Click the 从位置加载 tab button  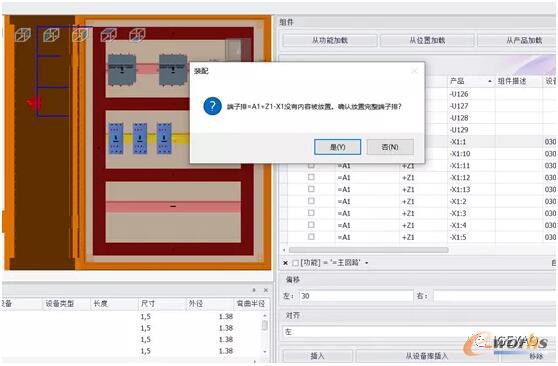(427, 40)
